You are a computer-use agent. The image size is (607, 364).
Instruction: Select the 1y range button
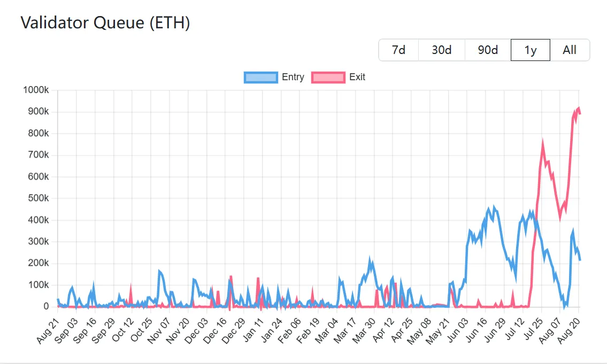point(531,50)
